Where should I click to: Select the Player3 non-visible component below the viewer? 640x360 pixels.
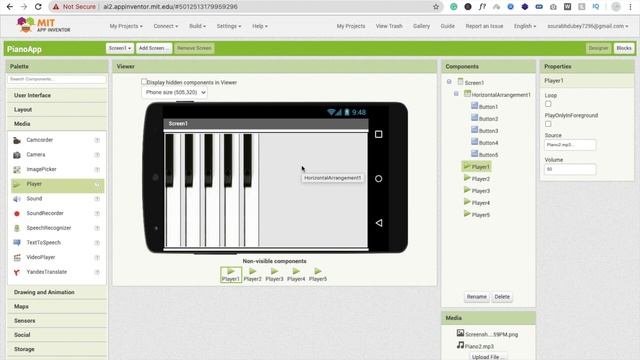pos(274,275)
